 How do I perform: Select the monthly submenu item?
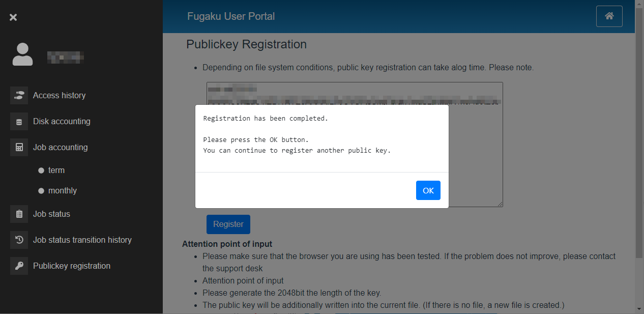(63, 191)
